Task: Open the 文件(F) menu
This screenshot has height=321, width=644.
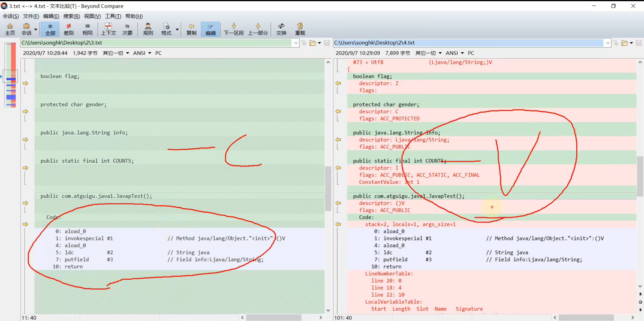Action: (x=31, y=16)
